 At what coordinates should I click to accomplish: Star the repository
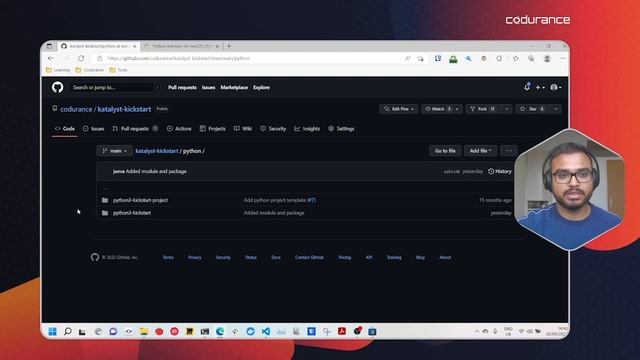pos(532,109)
